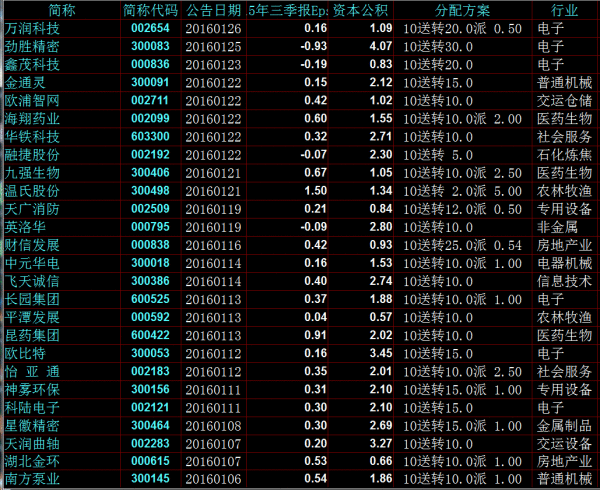Screen dimensions: 600x490
Task: Click stock code 300406
Action: pos(150,173)
